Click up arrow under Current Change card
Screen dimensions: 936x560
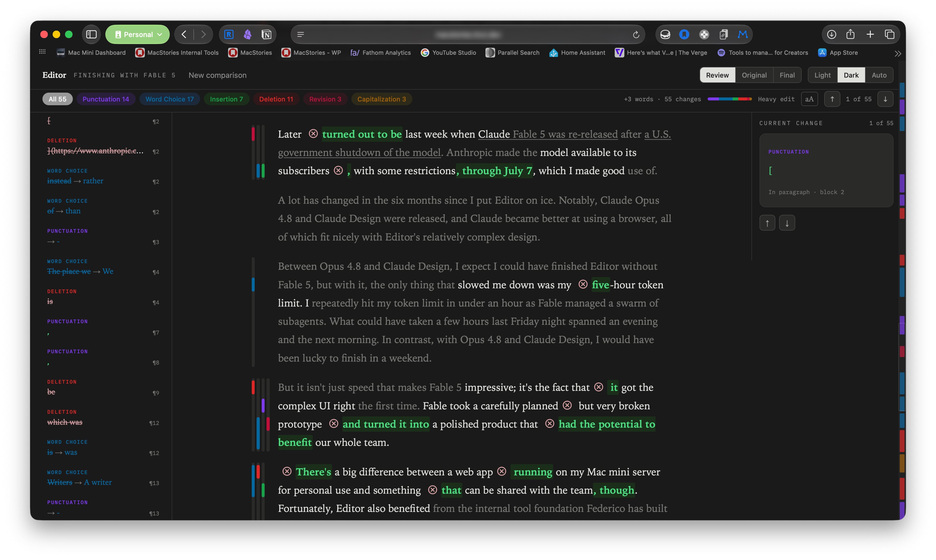(767, 223)
